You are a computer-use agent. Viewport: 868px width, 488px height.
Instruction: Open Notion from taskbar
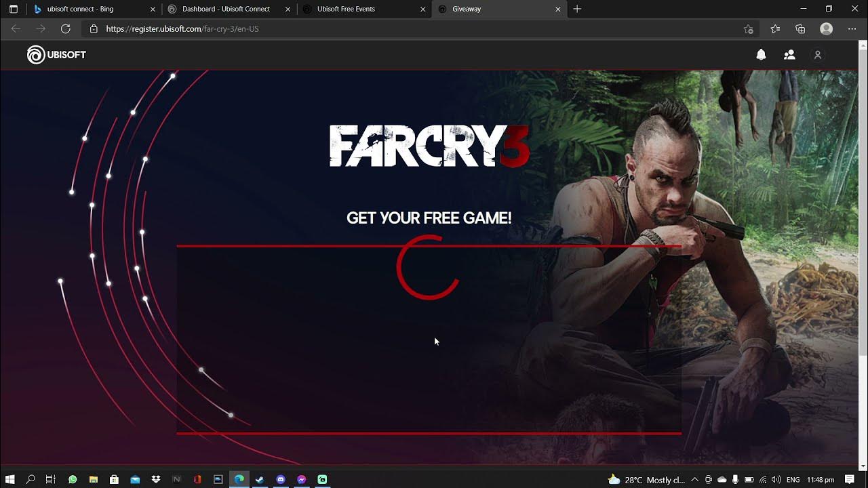point(177,479)
